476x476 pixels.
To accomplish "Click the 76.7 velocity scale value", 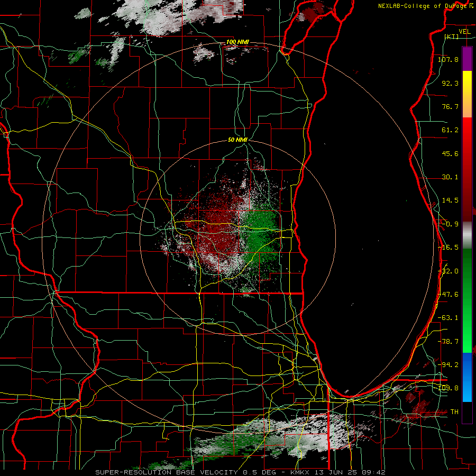I will click(x=450, y=106).
